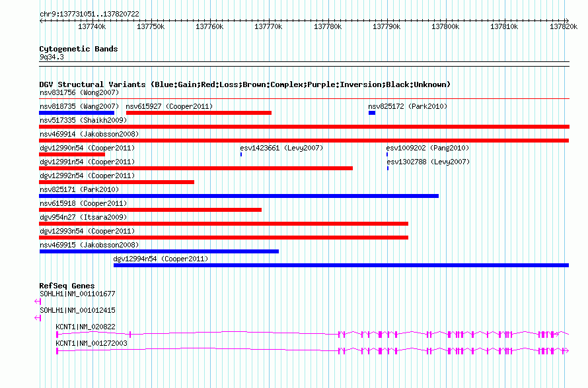Click the 137740k ruler tick label
Image resolution: width=588 pixels, height=388 pixels.
(x=92, y=26)
